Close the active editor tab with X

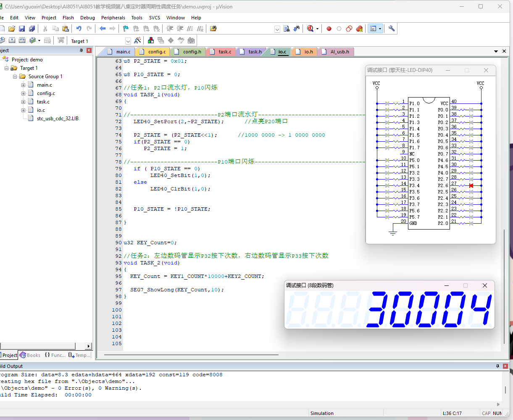tap(504, 51)
